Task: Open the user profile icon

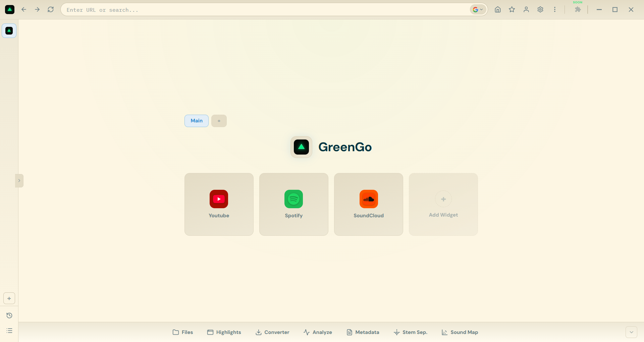Action: point(526,10)
